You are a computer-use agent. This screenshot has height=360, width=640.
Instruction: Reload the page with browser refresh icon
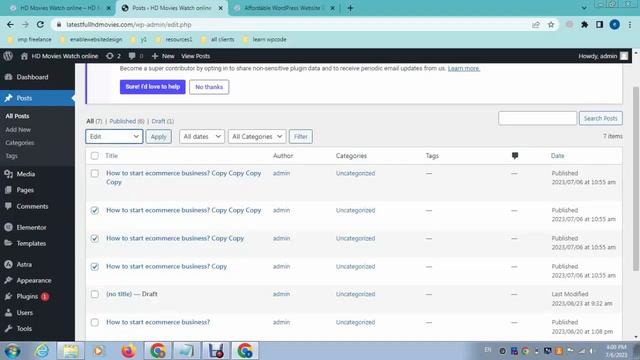tap(40, 24)
